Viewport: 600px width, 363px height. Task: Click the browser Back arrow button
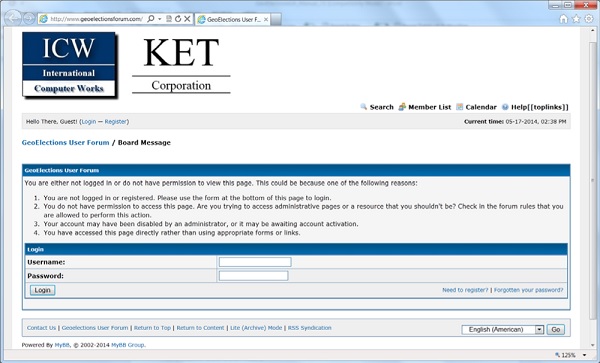click(14, 18)
